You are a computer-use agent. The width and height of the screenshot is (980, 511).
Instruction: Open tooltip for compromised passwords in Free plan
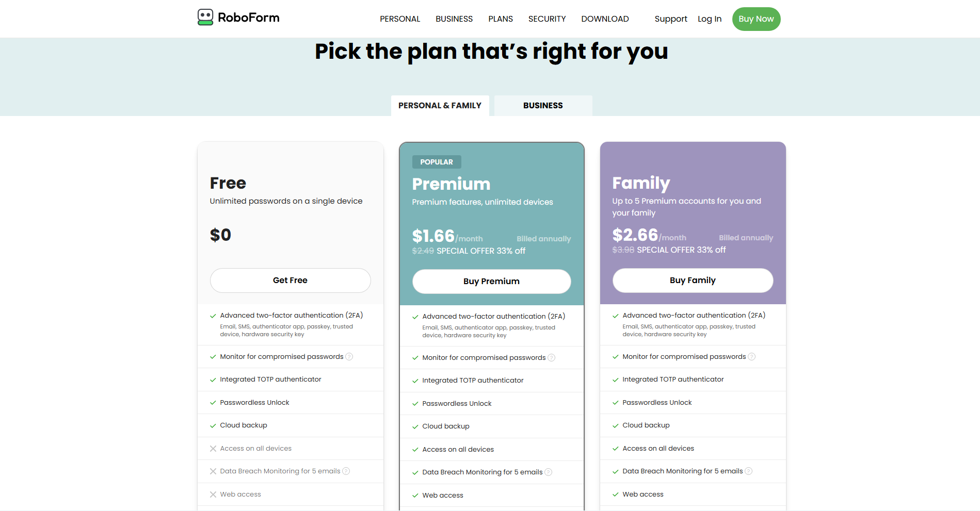tap(349, 356)
